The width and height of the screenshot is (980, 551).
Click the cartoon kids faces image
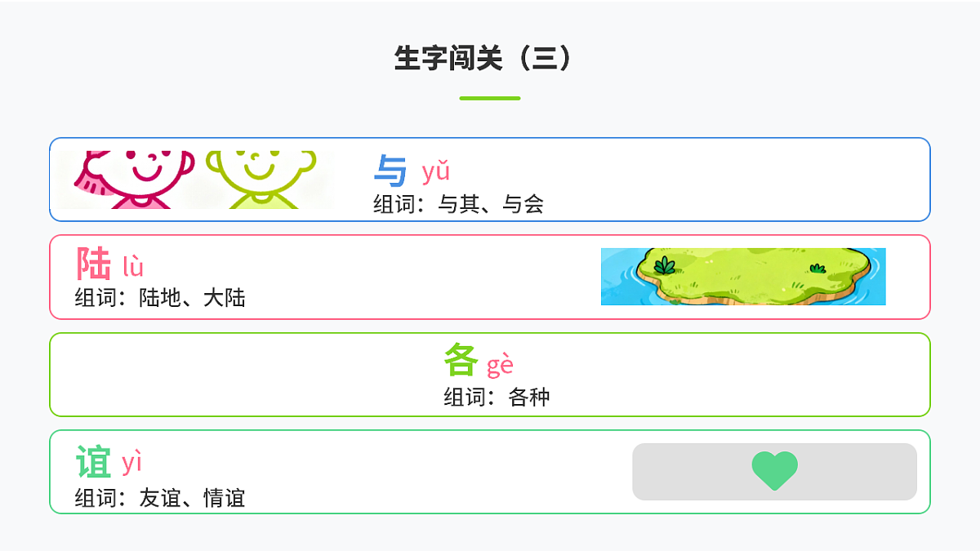[197, 180]
